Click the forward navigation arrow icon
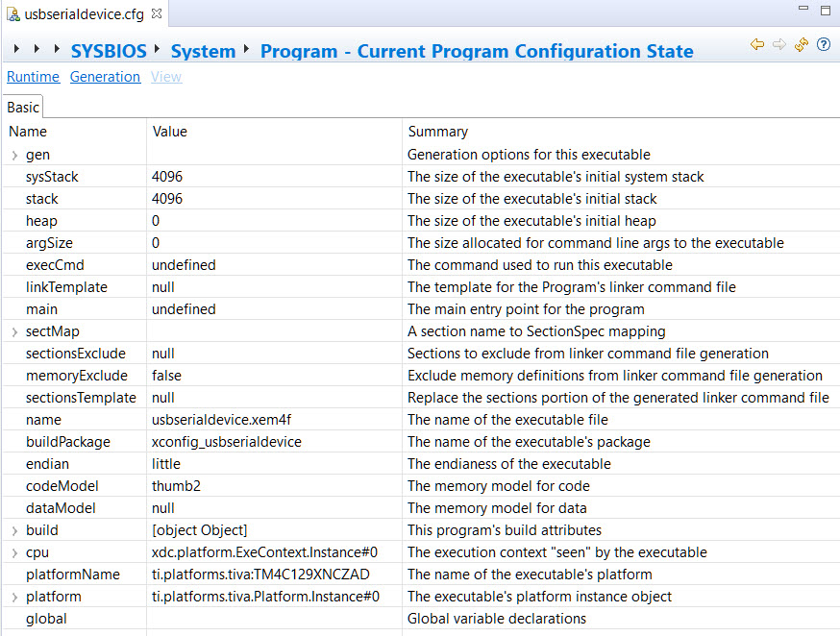Screen dimensions: 840x636 [x=779, y=45]
